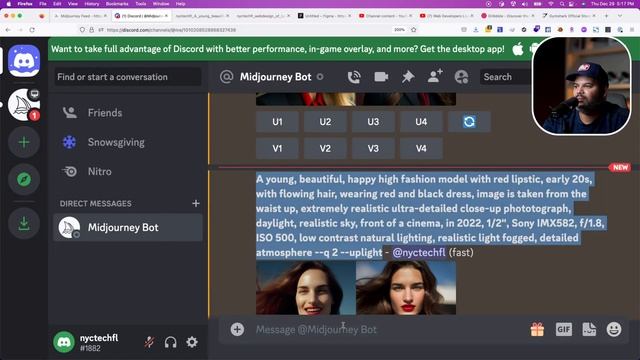Switch to YouTube Channel content tab
The height and width of the screenshot is (360, 640).
pyautogui.click(x=386, y=16)
